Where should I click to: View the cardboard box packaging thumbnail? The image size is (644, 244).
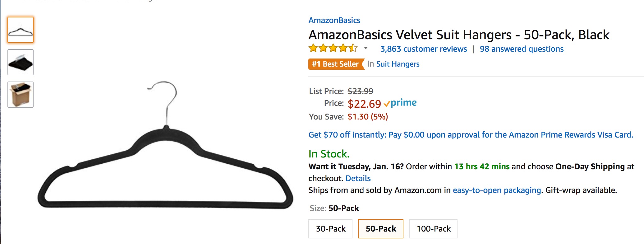pos(21,95)
